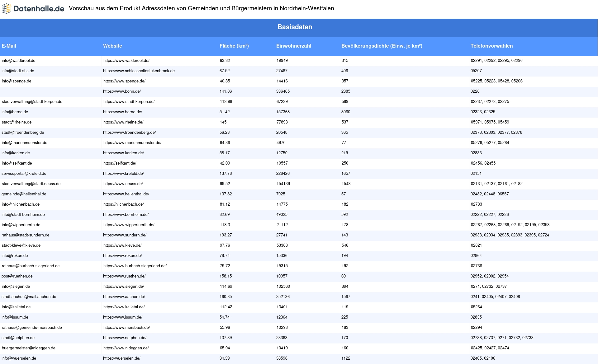
Task: Open https://www.reken.de/ website entry
Action: point(122,256)
